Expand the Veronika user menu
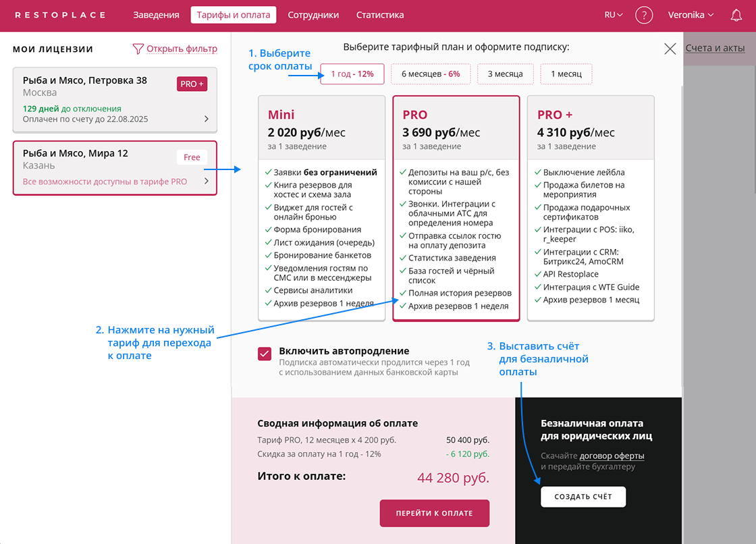Screen dimensions: 756x544 click(x=691, y=15)
